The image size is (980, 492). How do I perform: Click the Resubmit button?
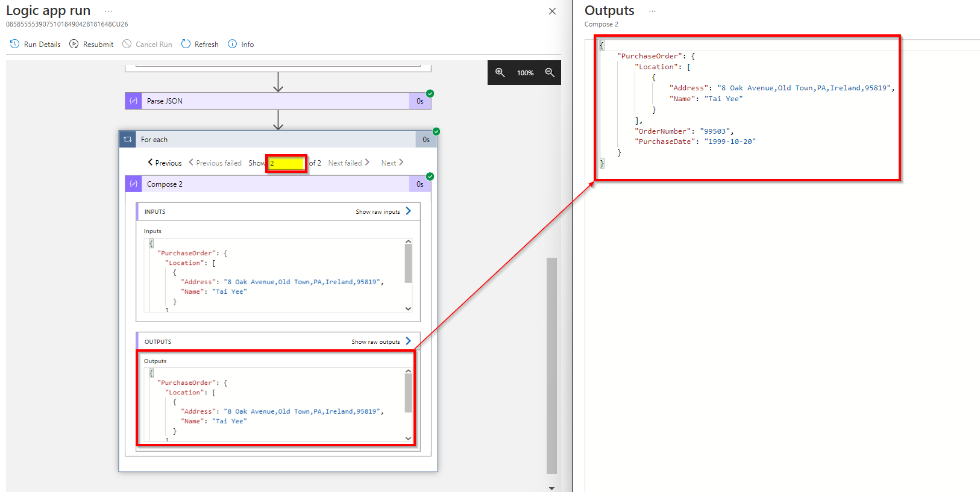click(x=92, y=44)
